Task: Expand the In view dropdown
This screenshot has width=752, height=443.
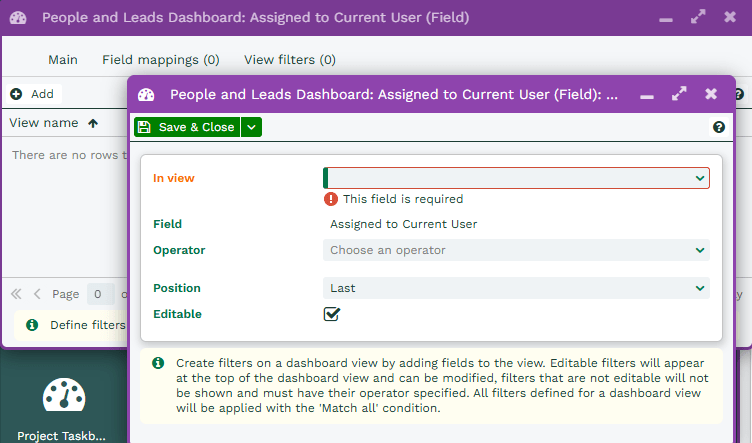Action: (x=516, y=178)
